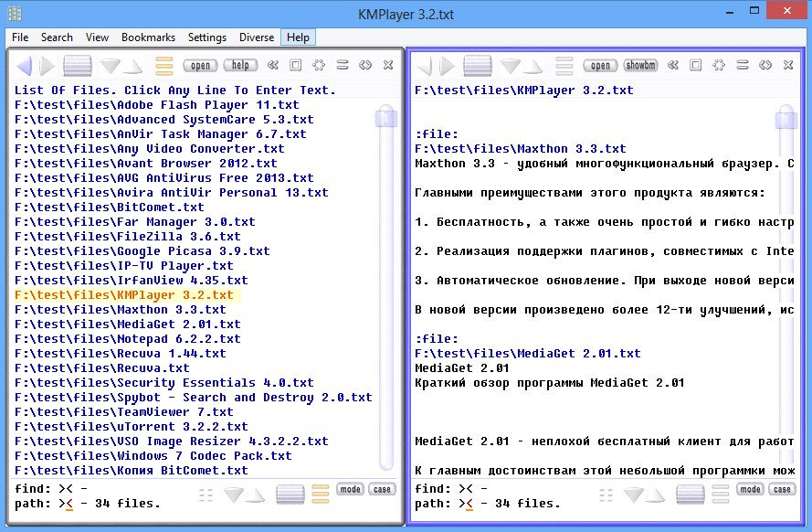Toggle the mode button in right panel
The height and width of the screenshot is (532, 812).
751,489
